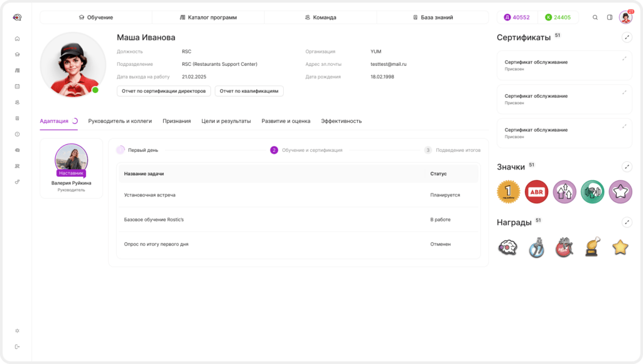Open mentor Валерия Руйкина photo
The width and height of the screenshot is (643, 364).
72,159
